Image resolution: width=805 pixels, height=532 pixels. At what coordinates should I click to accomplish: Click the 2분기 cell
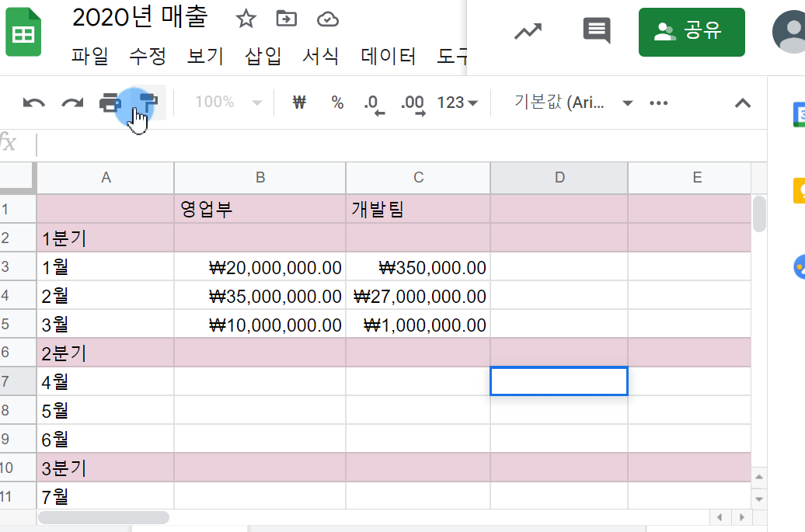tap(106, 353)
